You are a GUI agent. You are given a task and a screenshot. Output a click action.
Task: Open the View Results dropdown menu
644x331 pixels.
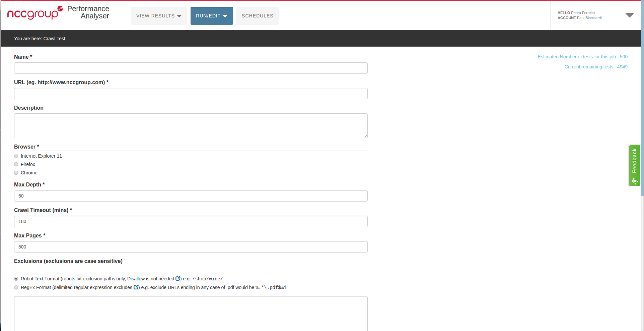(159, 16)
